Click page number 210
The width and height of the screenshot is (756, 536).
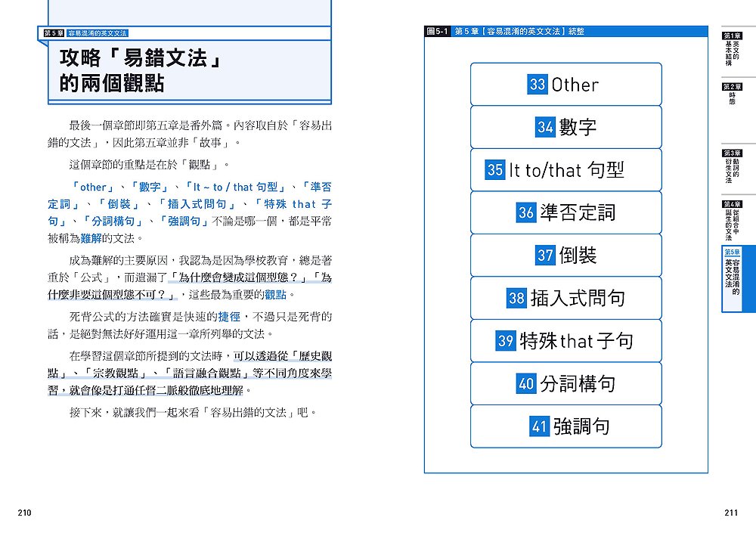tap(24, 513)
